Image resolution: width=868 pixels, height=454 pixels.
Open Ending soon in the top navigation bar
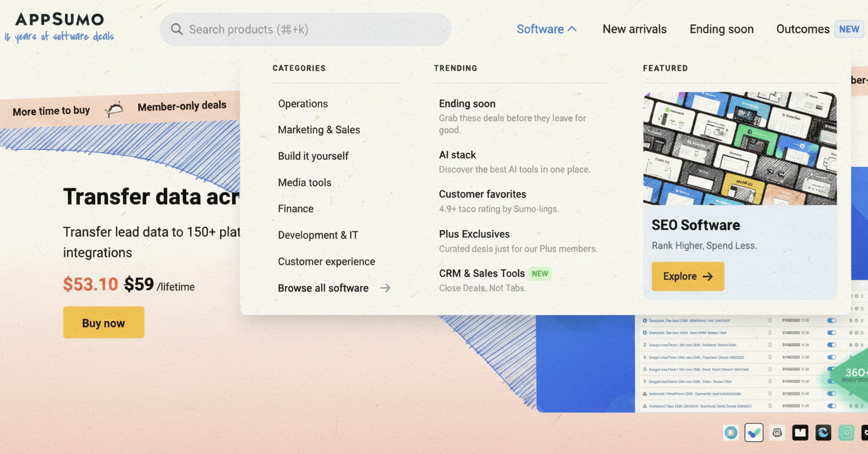point(721,29)
